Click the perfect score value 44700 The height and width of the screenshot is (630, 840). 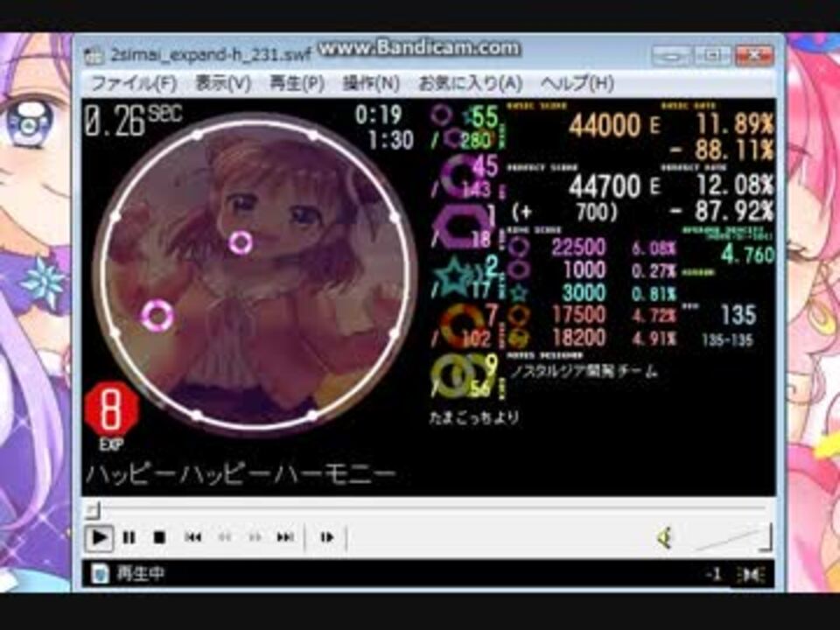(x=605, y=186)
